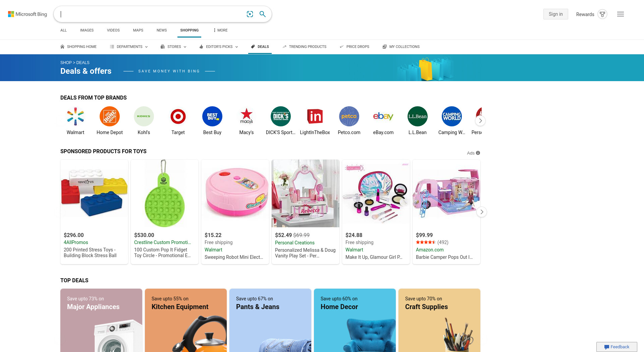Focus the Bing search input field
The image size is (644, 352).
point(151,14)
